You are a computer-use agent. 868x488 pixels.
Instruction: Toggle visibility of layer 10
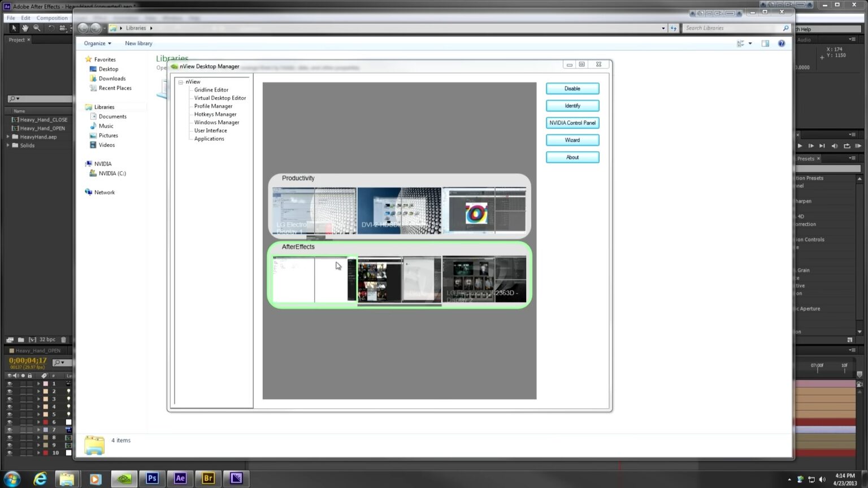click(x=10, y=452)
